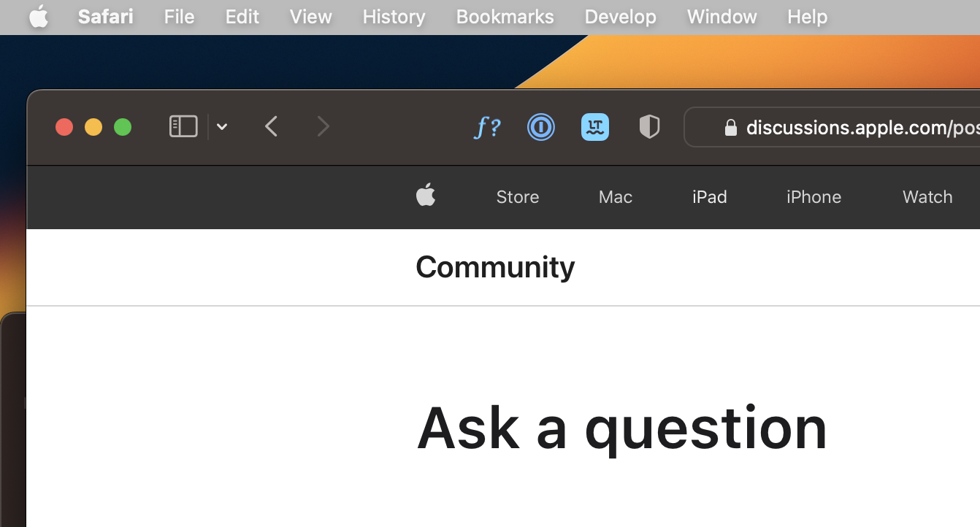The height and width of the screenshot is (527, 980).
Task: Go back to the previous page
Action: click(271, 127)
